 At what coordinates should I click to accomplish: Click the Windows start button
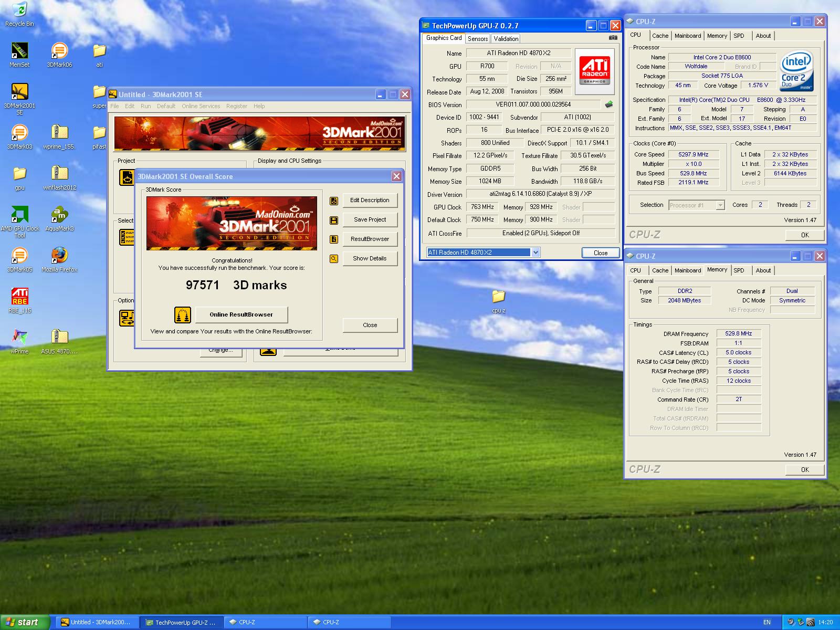(25, 622)
